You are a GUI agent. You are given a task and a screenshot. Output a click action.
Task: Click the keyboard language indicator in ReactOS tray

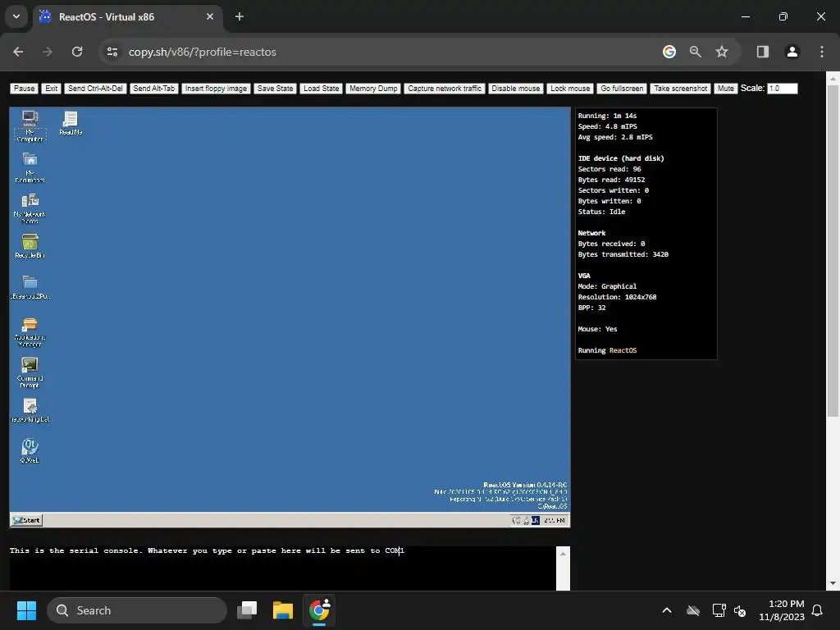point(535,520)
